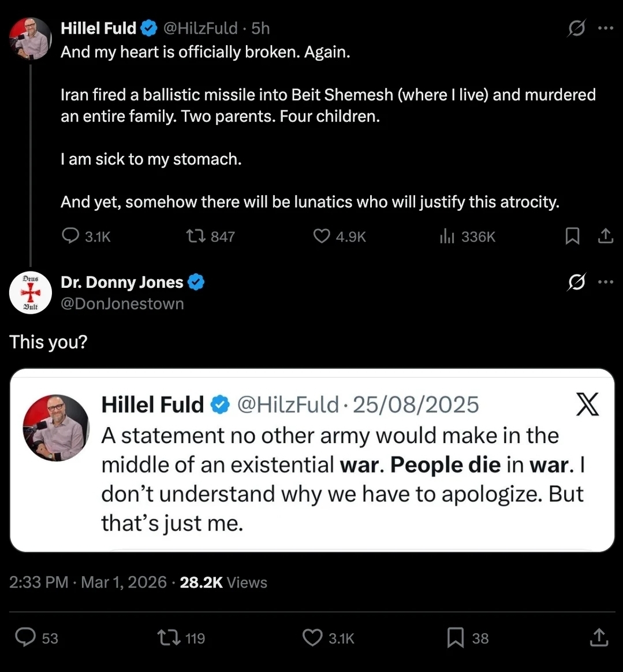Open the 2:33 PM Mar 1, 2026 timestamp
The width and height of the screenshot is (623, 672).
point(88,582)
